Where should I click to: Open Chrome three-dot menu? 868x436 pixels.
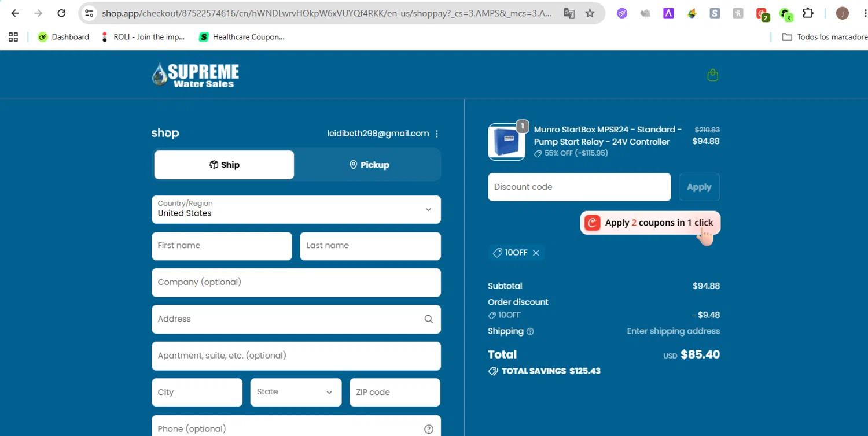point(865,13)
